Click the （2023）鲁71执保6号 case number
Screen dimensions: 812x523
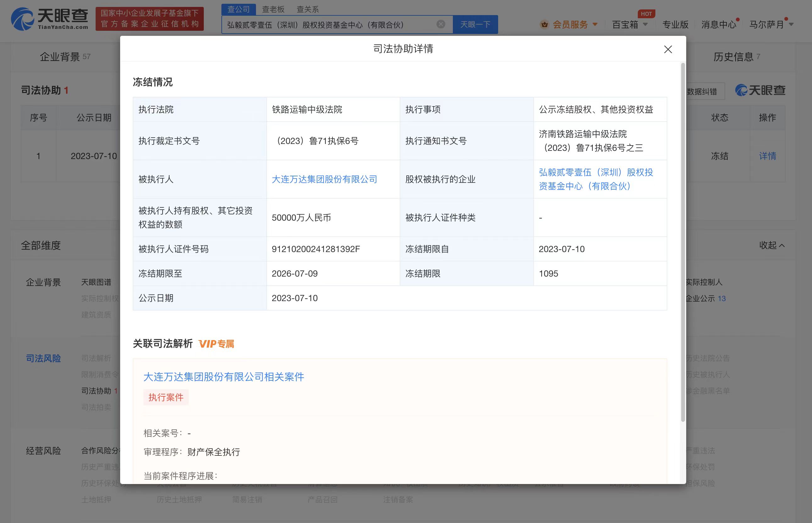click(315, 141)
